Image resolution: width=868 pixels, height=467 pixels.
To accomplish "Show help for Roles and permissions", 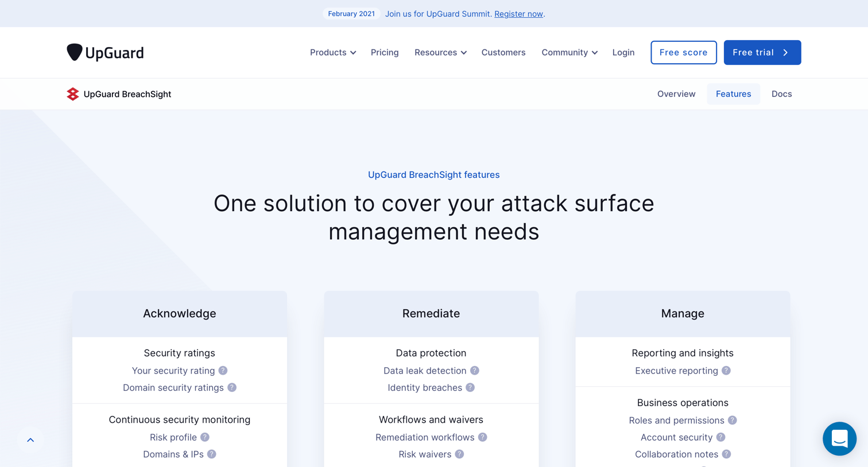I will tap(733, 421).
